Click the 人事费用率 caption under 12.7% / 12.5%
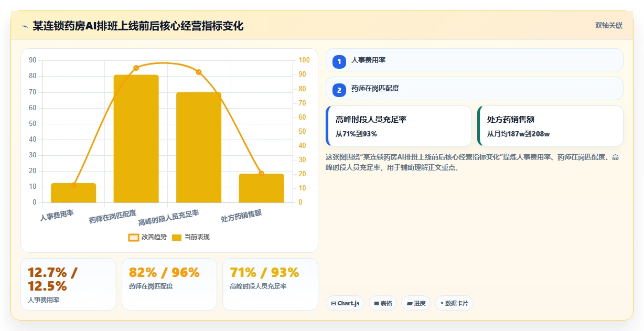This screenshot has width=644, height=331. (x=44, y=300)
